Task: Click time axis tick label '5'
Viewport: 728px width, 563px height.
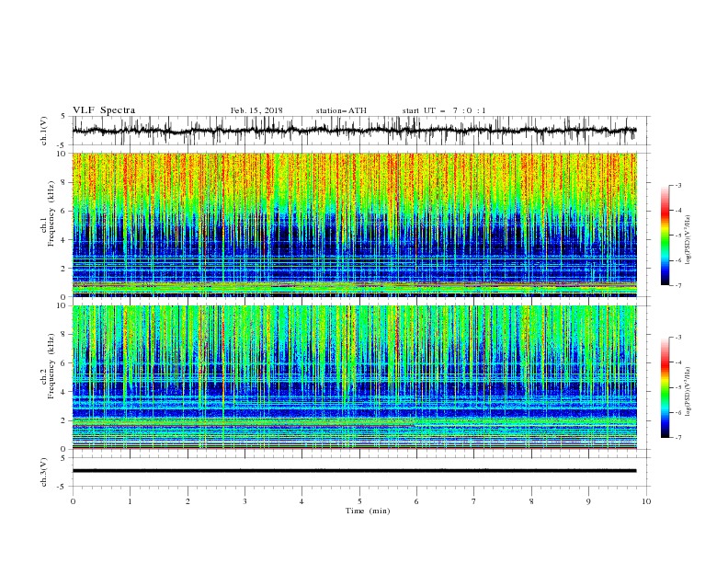Action: pos(359,501)
